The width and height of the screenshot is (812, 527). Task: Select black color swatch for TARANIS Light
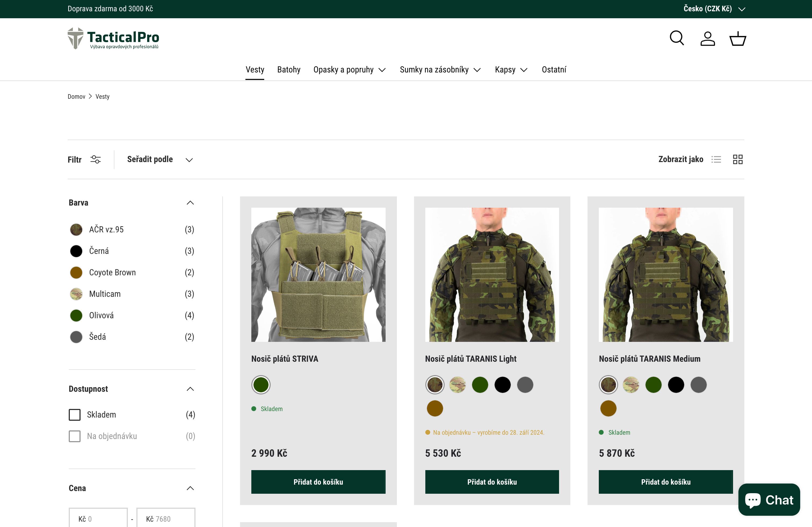tap(503, 385)
